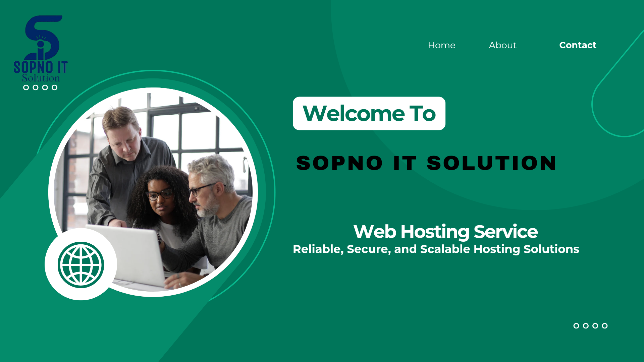644x362 pixels.
Task: Go to the Contact page link
Action: tap(578, 45)
